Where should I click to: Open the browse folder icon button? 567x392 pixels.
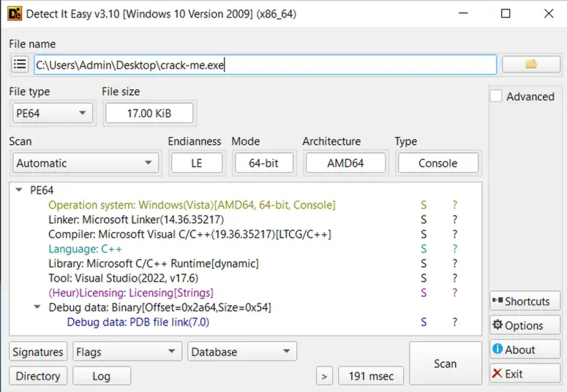tap(530, 65)
